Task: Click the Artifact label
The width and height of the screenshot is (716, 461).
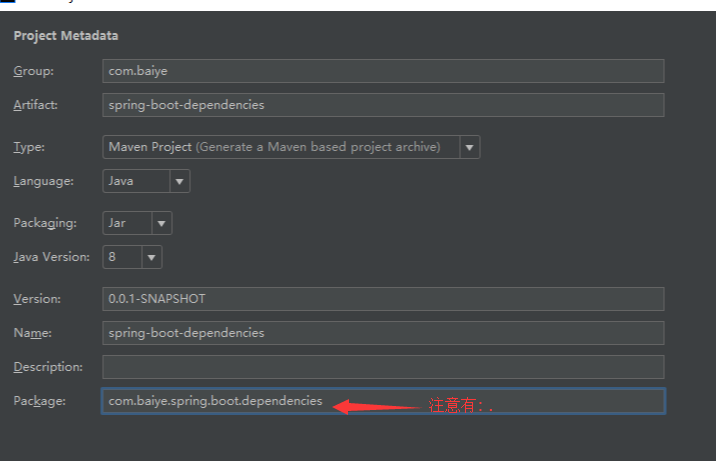Action: [36, 105]
